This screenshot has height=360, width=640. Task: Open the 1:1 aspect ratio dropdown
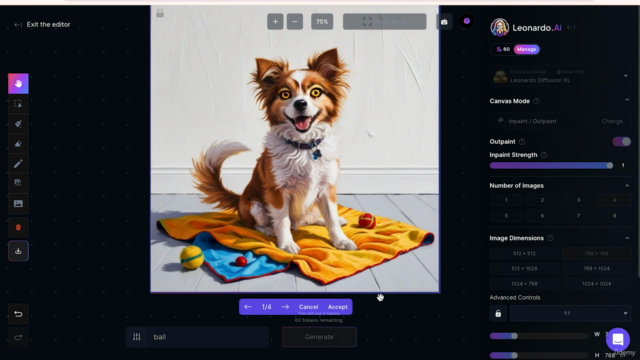[x=570, y=313]
